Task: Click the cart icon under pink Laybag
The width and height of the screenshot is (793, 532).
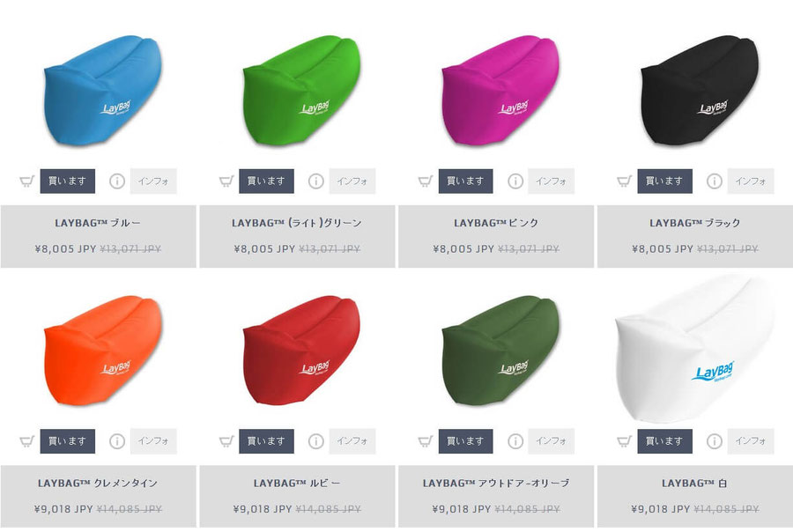Action: click(426, 181)
